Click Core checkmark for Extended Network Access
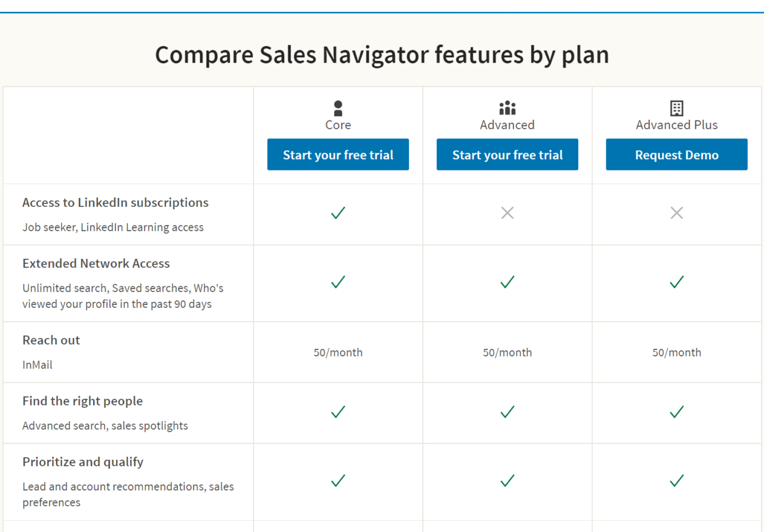Image resolution: width=764 pixels, height=532 pixels. (338, 282)
